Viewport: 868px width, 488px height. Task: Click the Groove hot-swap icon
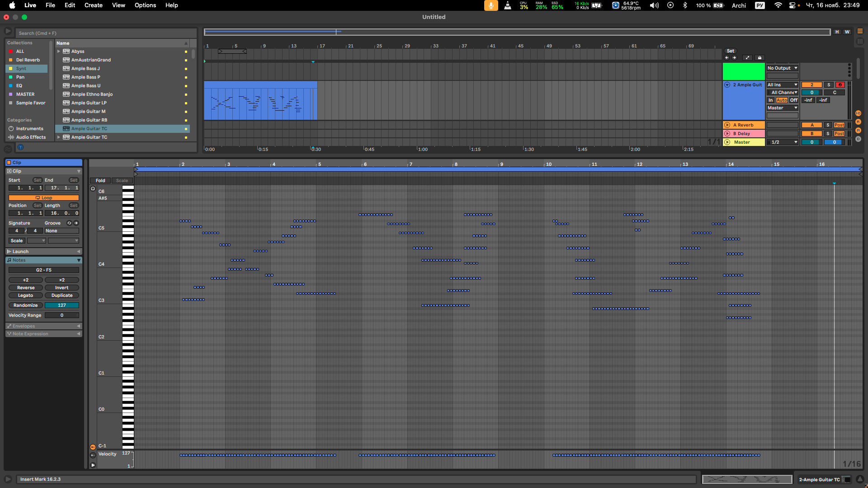tap(69, 223)
